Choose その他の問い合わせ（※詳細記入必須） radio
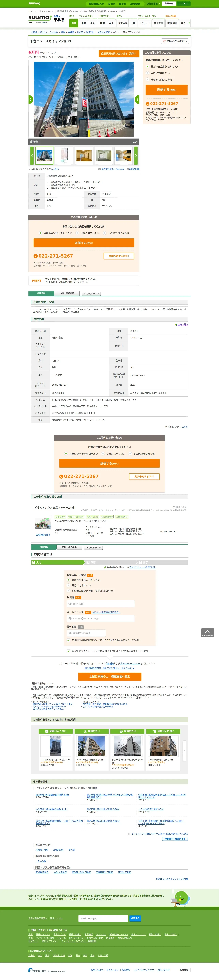The height and width of the screenshot is (980, 219). tap(68, 591)
